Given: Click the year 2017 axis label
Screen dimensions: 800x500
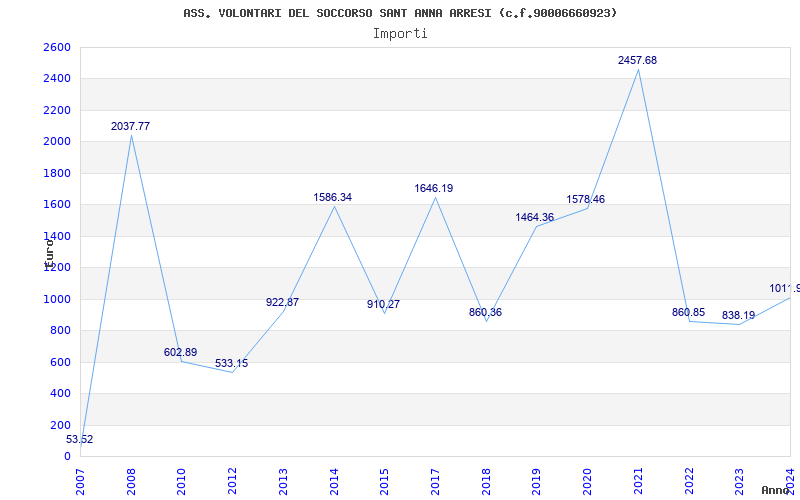Looking at the screenshot, I should pyautogui.click(x=435, y=481).
